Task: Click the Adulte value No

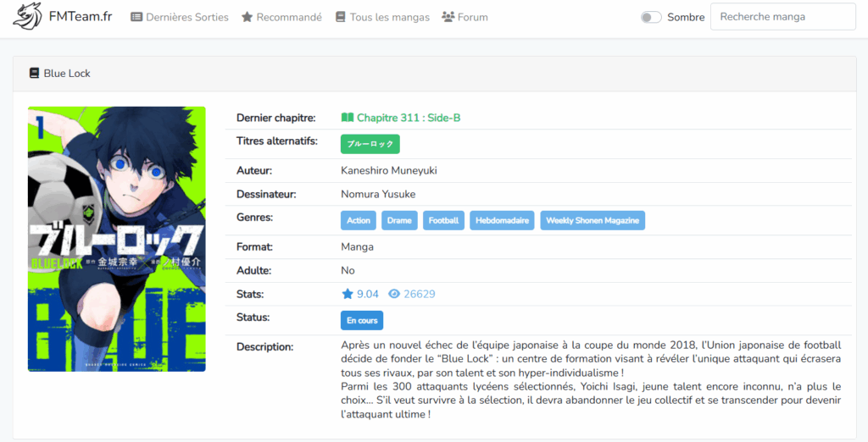Action: coord(348,270)
